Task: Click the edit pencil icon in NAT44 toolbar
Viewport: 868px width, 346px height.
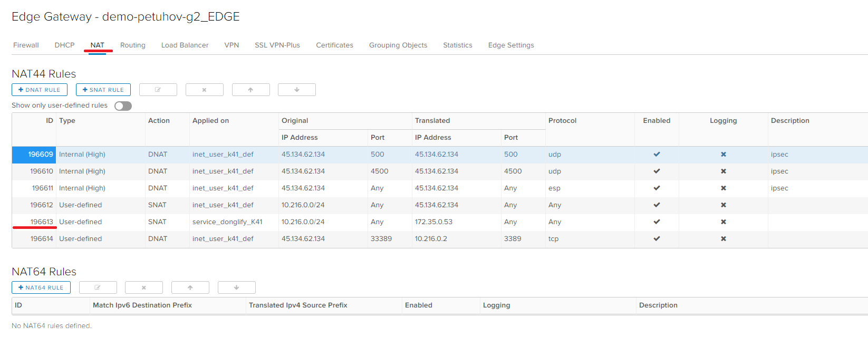Action: tap(158, 90)
